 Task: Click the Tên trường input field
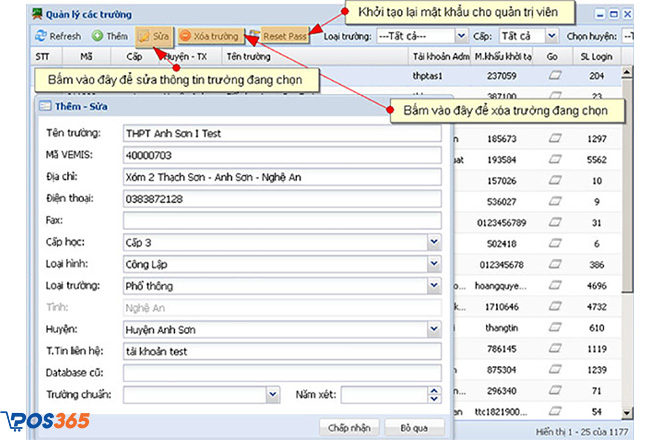pos(281,133)
